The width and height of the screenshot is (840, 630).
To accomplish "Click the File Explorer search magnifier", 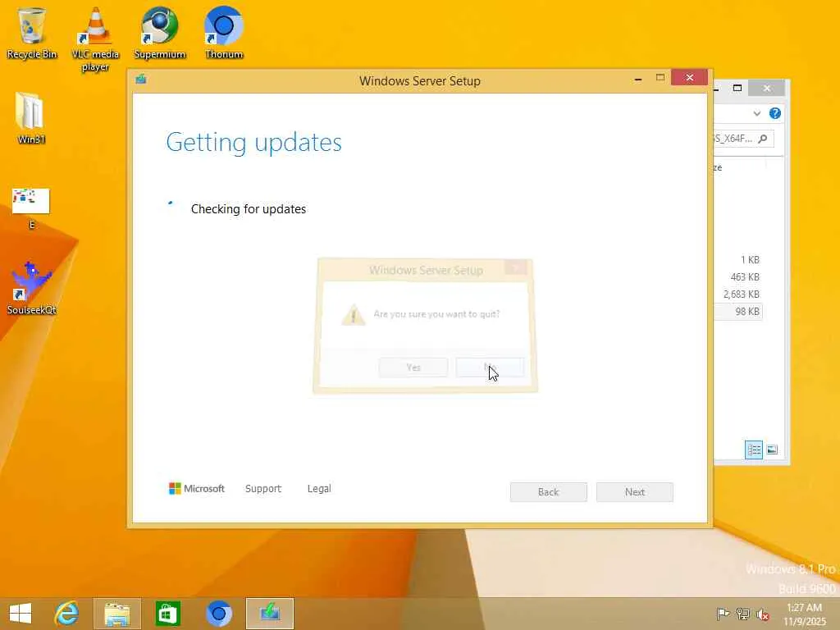I will pos(763,139).
